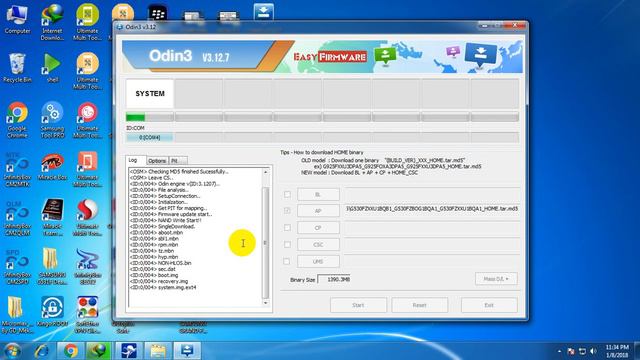Toggle the CSC checkbox

[x=287, y=244]
